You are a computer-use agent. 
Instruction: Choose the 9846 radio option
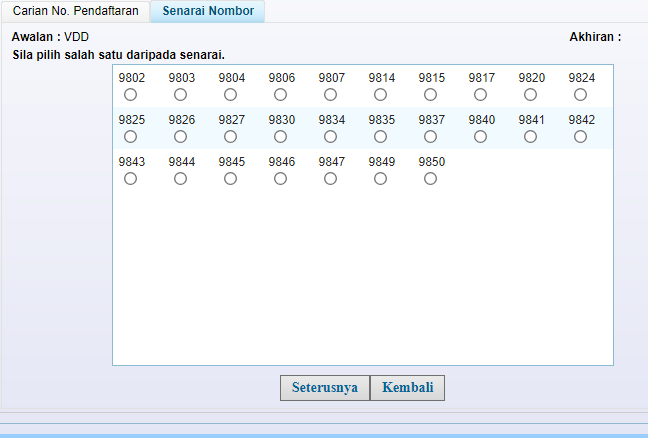tap(280, 179)
